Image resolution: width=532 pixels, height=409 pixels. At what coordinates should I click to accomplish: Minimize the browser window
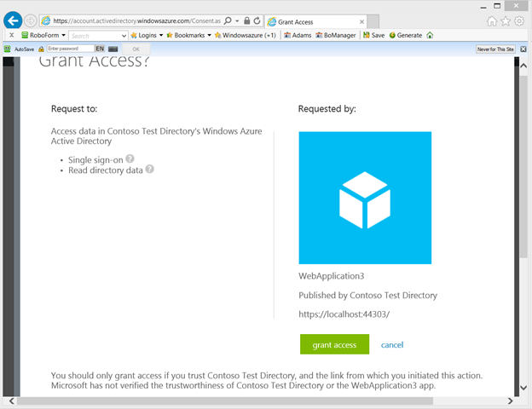483,7
